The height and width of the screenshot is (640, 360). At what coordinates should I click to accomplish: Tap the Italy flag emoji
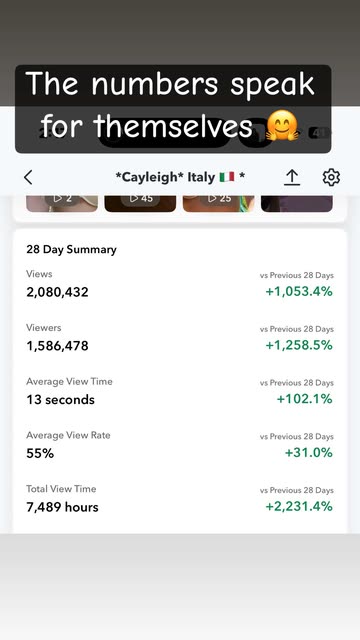click(x=227, y=177)
